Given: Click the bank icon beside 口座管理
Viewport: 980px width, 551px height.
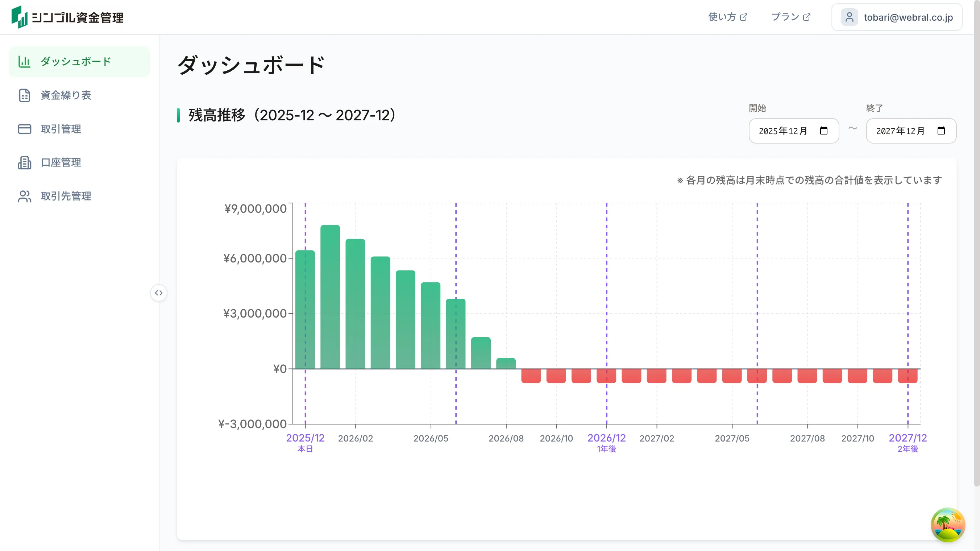Looking at the screenshot, I should [24, 162].
